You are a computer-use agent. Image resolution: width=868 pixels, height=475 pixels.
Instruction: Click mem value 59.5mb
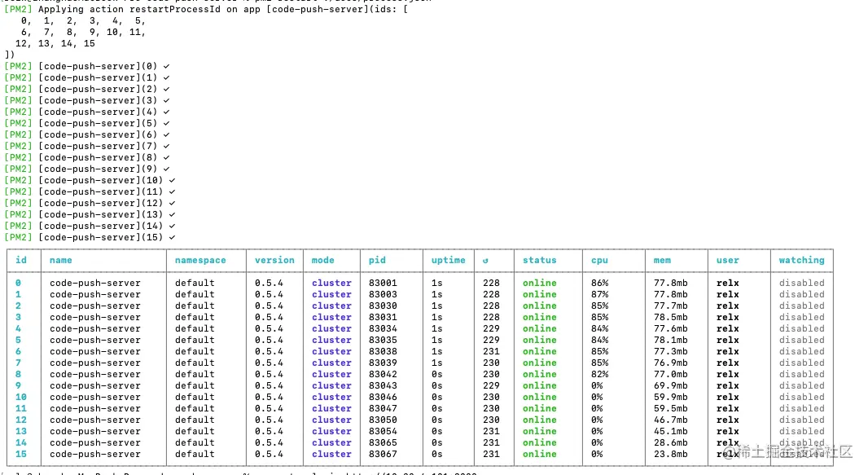[670, 408]
